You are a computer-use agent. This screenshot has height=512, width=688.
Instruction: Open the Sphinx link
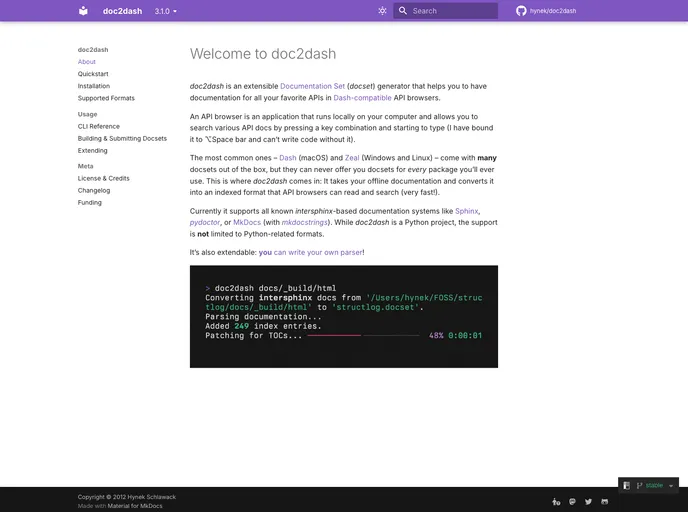click(x=466, y=211)
